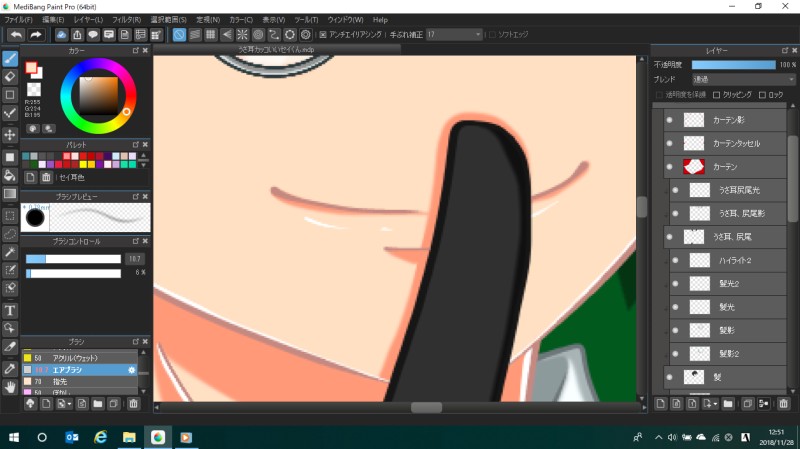Viewport: 800px width, 449px height.
Task: Select the アクリル(ウェット) brush
Action: 80,358
